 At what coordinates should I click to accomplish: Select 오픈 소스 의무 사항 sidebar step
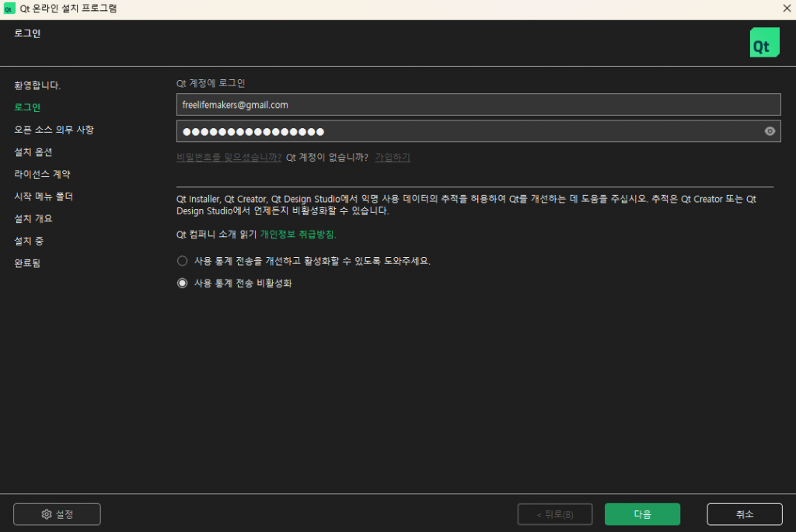point(54,130)
